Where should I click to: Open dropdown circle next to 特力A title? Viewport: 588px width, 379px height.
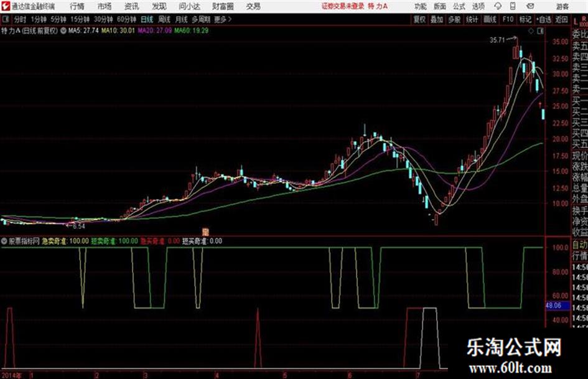[x=63, y=30]
